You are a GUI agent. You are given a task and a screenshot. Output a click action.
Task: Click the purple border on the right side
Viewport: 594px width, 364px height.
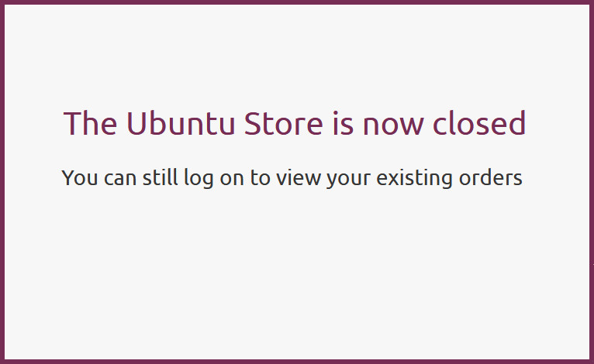591,182
